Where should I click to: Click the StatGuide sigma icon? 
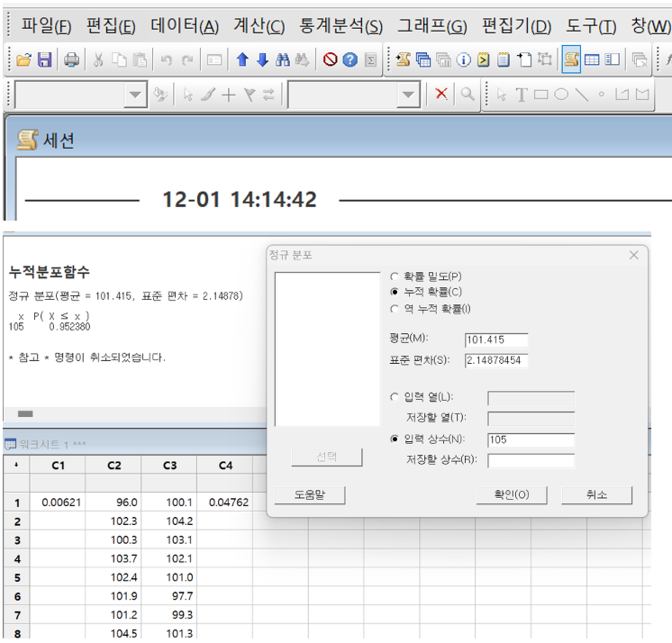tap(371, 59)
